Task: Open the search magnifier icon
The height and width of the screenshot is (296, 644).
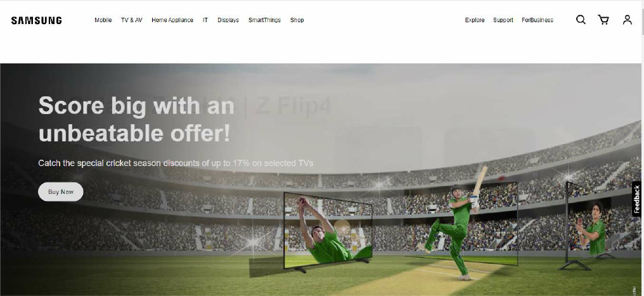Action: click(581, 20)
